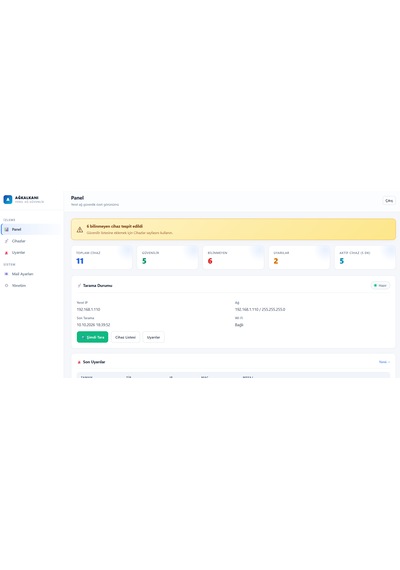This screenshot has width=400, height=570.
Task: Click the Toplam Cihaz card showing 11
Action: (102, 257)
